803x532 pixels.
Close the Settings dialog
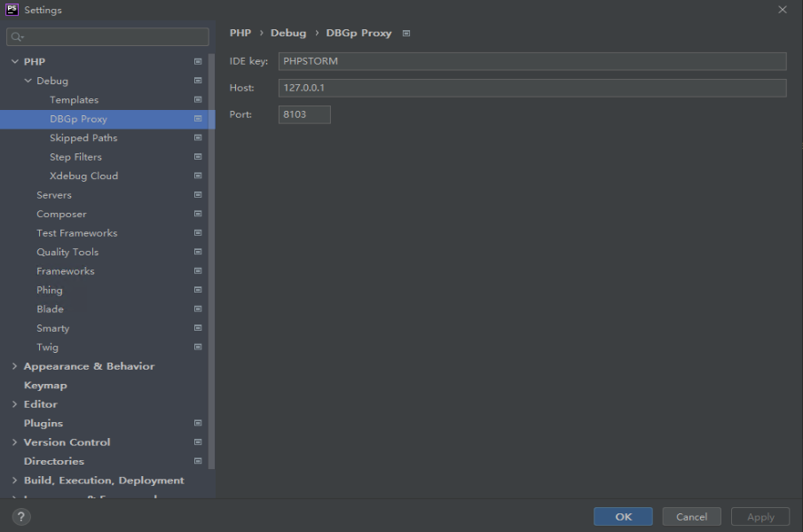point(783,10)
